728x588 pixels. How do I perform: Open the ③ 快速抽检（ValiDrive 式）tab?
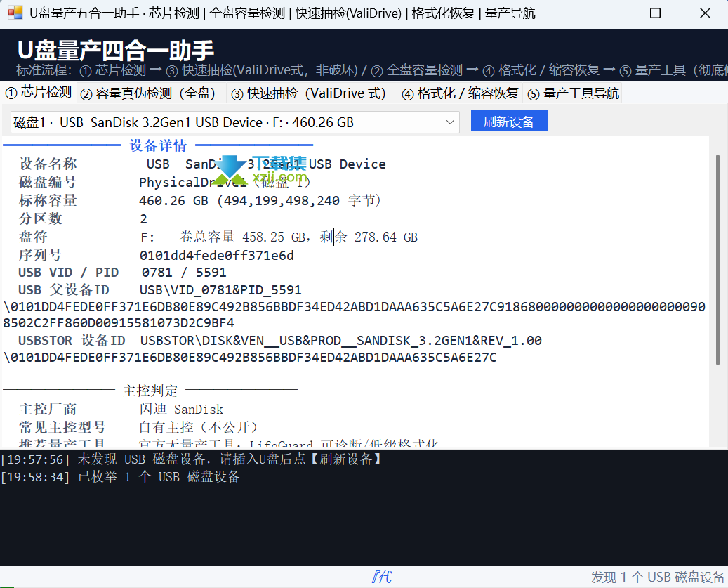(311, 93)
